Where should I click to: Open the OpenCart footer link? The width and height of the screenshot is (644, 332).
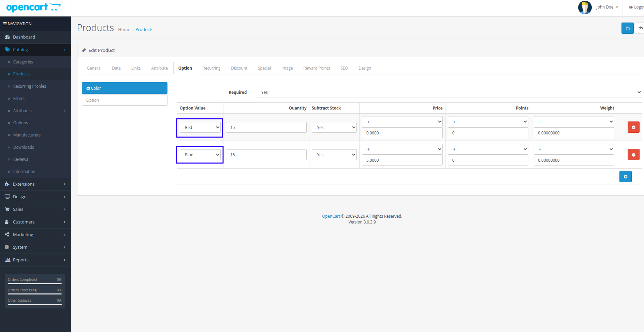click(331, 216)
